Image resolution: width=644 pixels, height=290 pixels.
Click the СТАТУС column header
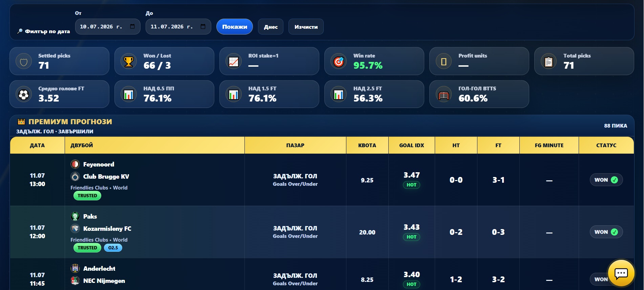(x=606, y=146)
